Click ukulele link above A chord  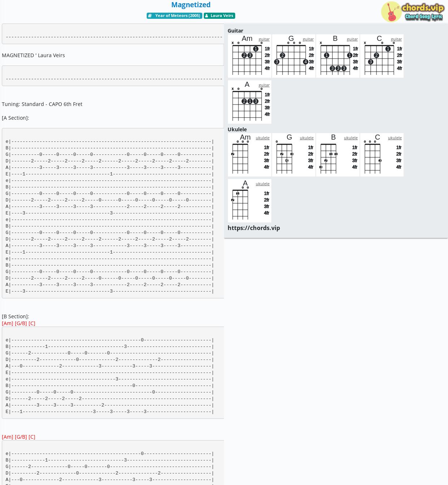(x=263, y=184)
